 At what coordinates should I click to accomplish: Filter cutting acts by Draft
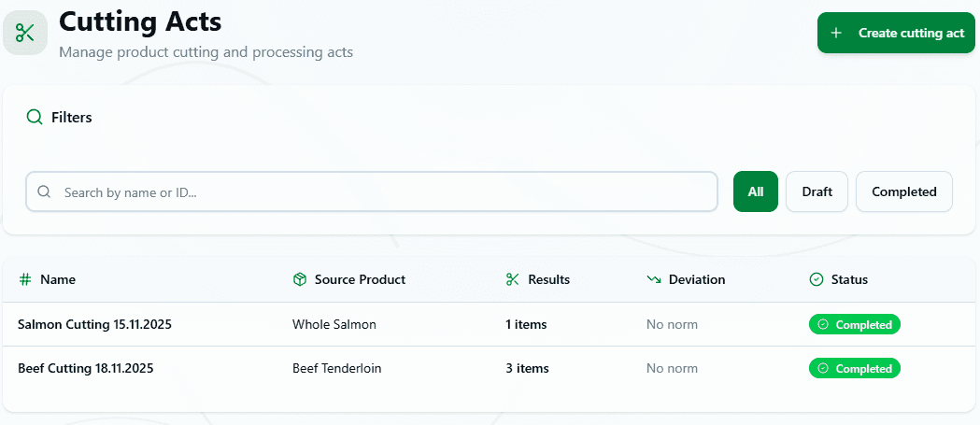(817, 191)
